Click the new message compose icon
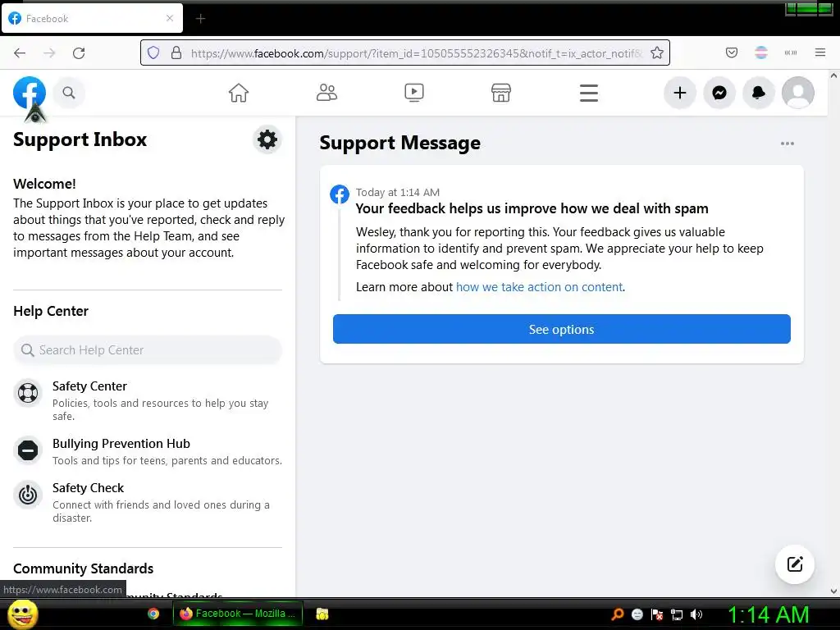The width and height of the screenshot is (840, 630). 795,564
